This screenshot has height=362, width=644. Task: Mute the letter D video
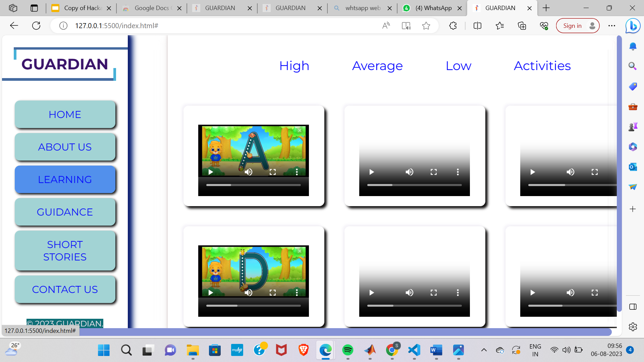(248, 293)
